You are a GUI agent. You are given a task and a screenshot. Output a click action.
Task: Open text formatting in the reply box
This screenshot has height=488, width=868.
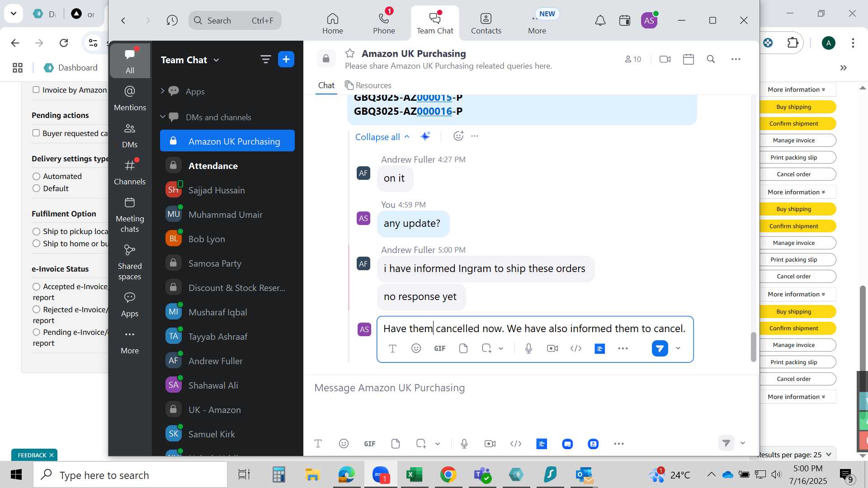(x=392, y=348)
